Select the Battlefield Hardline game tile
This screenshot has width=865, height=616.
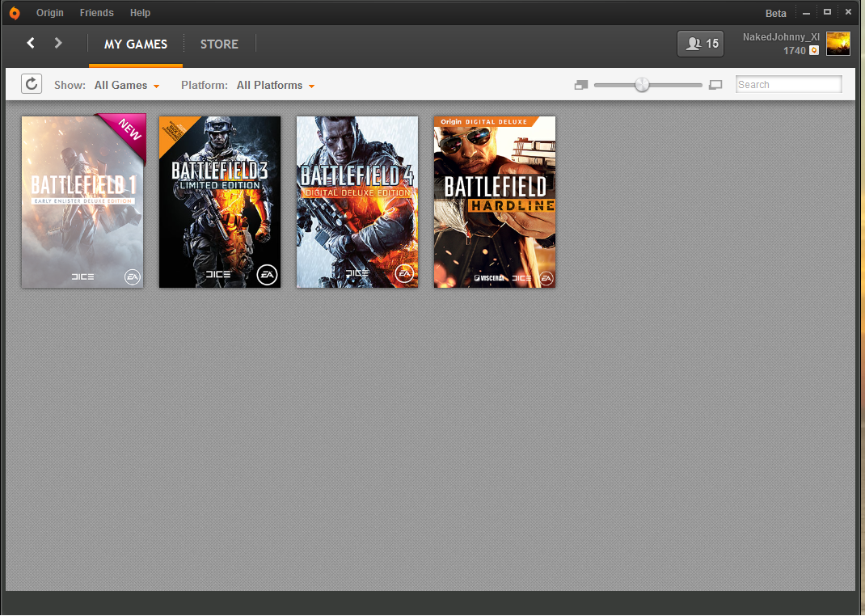(x=494, y=202)
